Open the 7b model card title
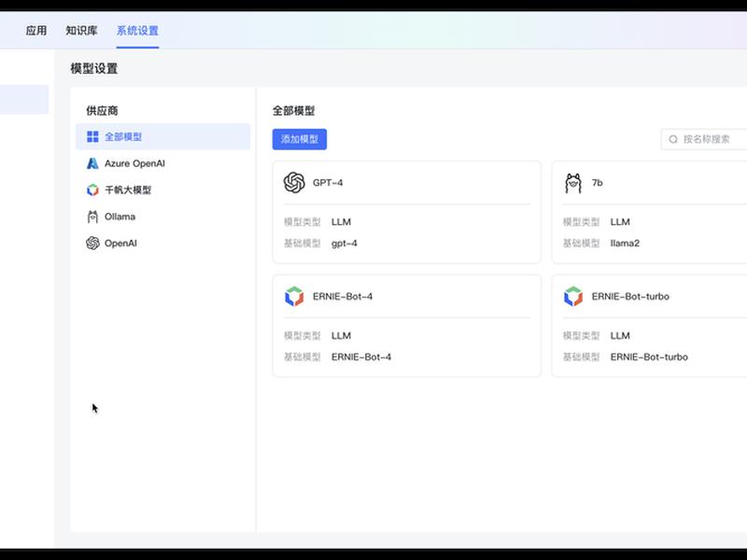 pos(598,183)
